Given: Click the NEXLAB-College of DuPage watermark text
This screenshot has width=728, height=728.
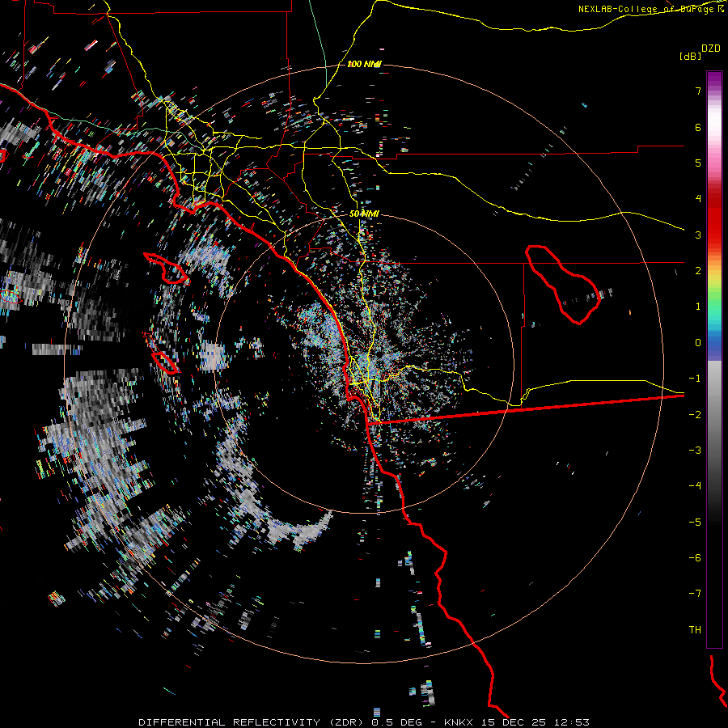Looking at the screenshot, I should pos(650,9).
